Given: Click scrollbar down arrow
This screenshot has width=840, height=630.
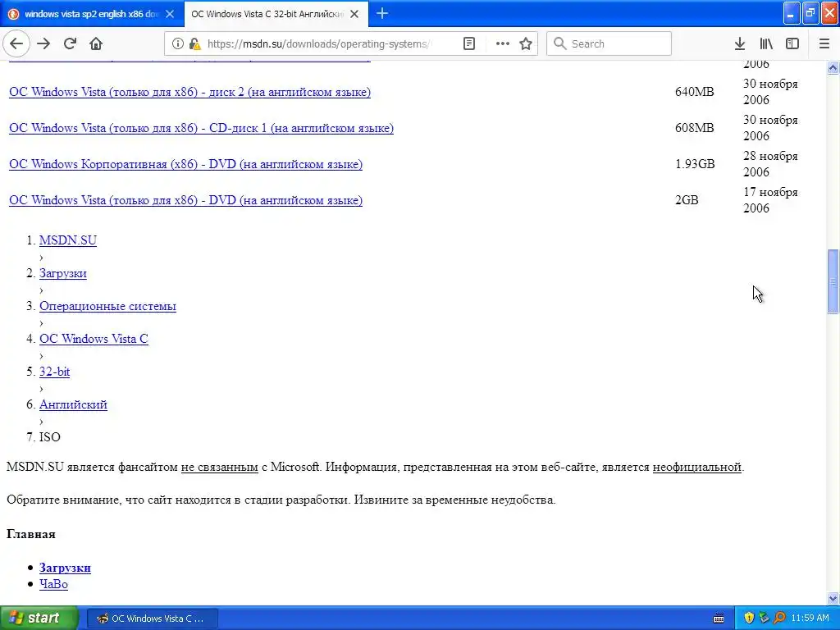Looking at the screenshot, I should coord(833,598).
